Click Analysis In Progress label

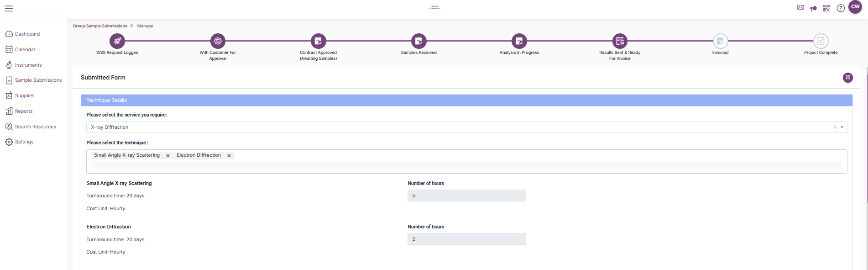click(x=519, y=53)
